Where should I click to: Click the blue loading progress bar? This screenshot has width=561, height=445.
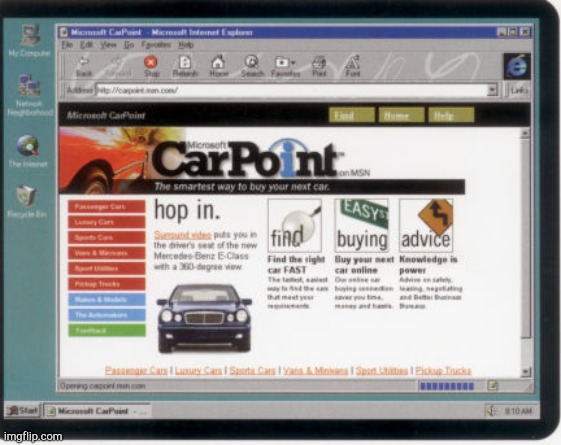pos(447,386)
